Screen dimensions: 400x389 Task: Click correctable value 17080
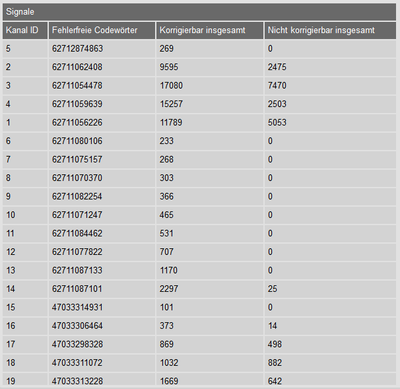[x=171, y=86]
